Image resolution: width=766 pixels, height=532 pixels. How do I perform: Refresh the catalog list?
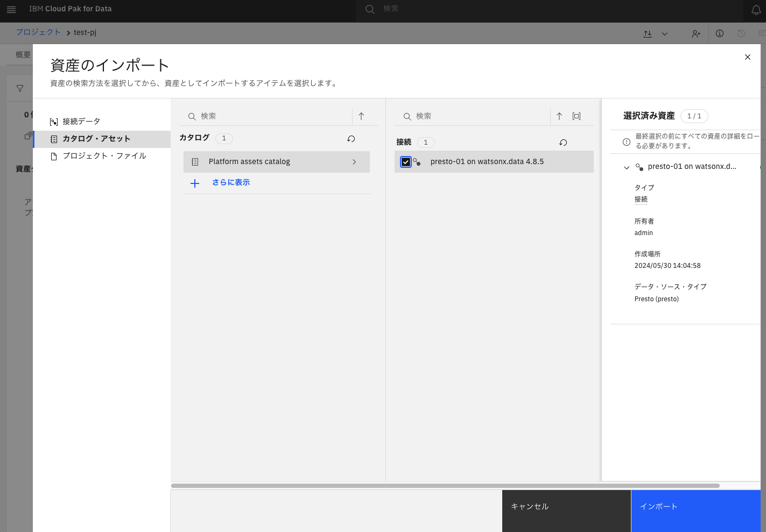(x=351, y=138)
